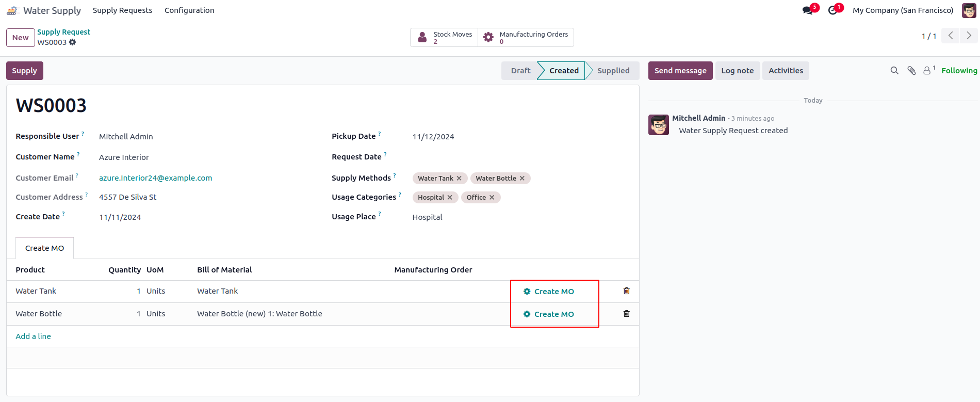Select the Supplied status stage
Image resolution: width=980 pixels, height=402 pixels.
613,71
